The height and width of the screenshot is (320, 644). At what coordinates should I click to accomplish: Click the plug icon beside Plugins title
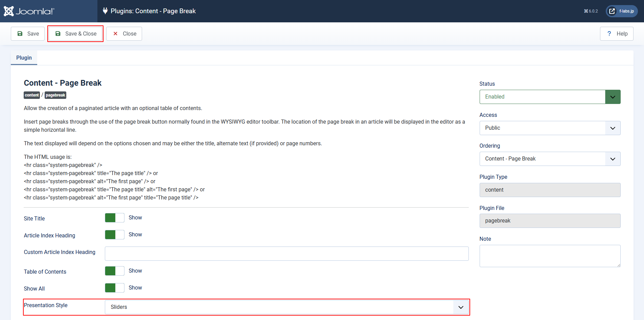tap(105, 11)
